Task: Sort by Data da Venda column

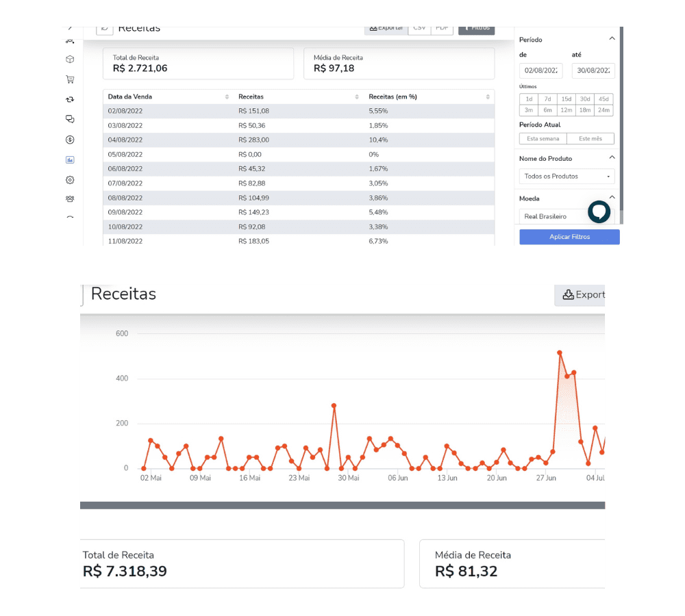Action: click(x=227, y=97)
